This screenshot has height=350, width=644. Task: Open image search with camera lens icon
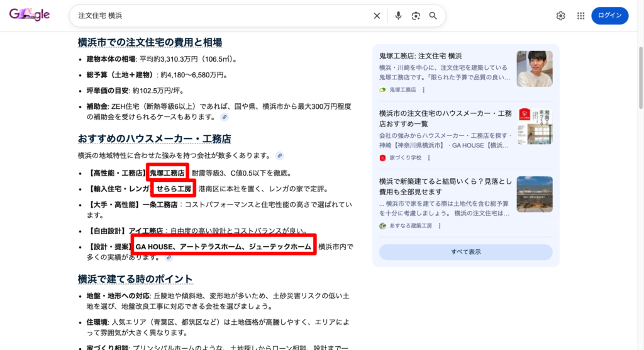tap(416, 16)
